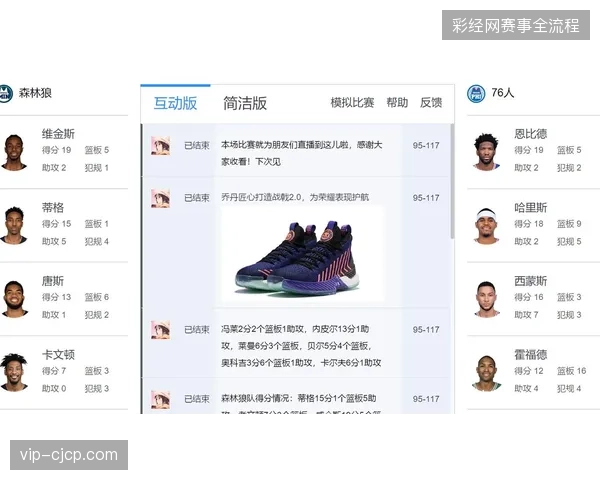Open 卡文顿 player headshot
This screenshot has height=480, width=600.
pos(14,372)
